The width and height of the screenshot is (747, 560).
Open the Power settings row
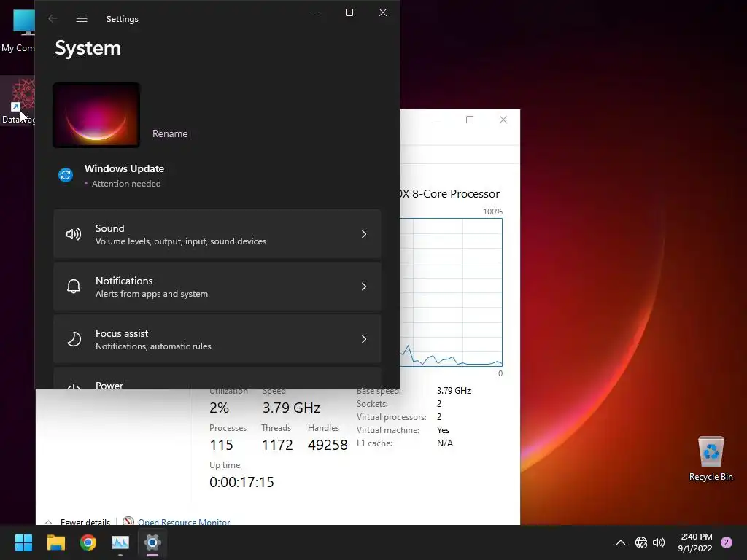(x=217, y=378)
